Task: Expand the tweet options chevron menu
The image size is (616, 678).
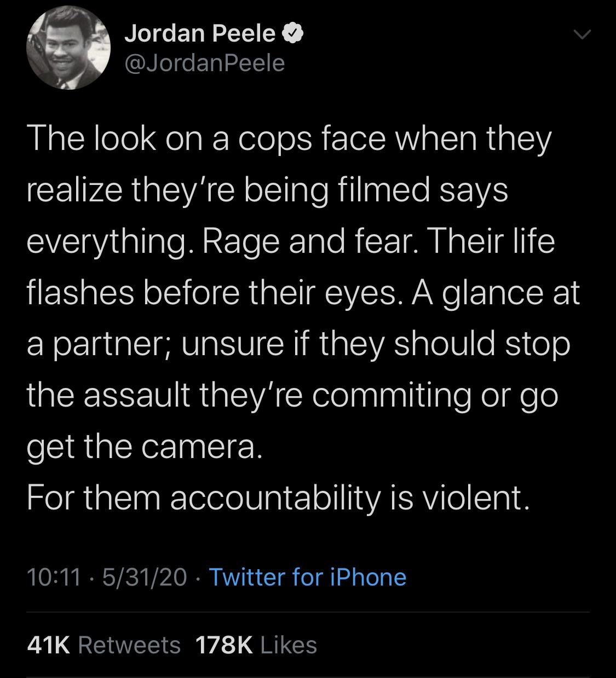Action: coord(582,34)
